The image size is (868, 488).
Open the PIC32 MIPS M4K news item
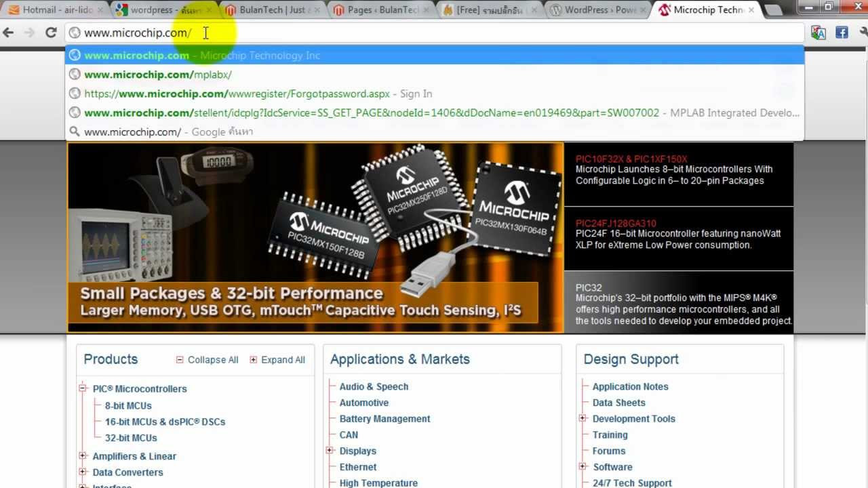678,302
